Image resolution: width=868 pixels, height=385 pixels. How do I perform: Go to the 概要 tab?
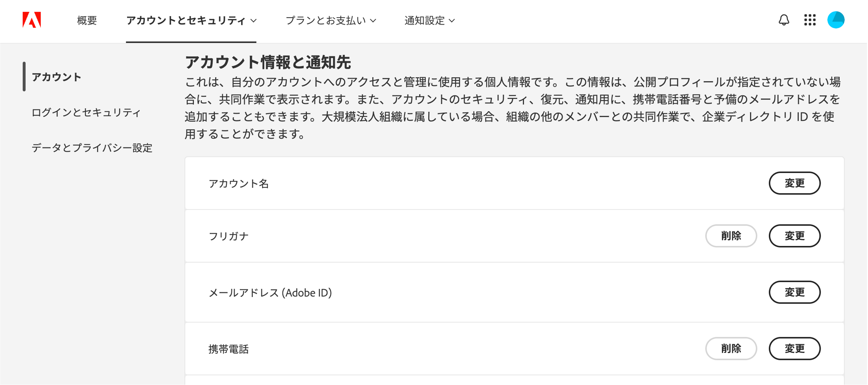[87, 20]
